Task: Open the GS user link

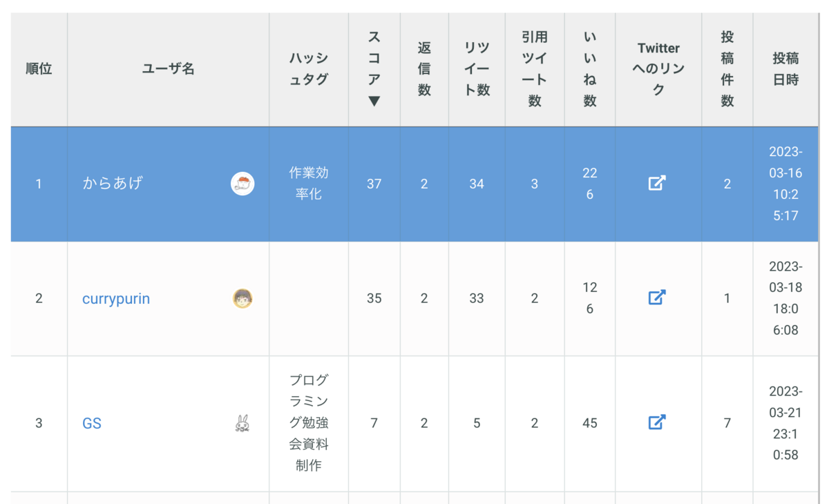Action: click(92, 423)
